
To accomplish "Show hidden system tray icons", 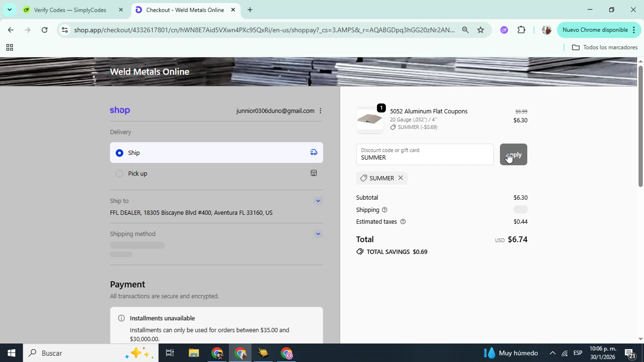I will pyautogui.click(x=552, y=353).
